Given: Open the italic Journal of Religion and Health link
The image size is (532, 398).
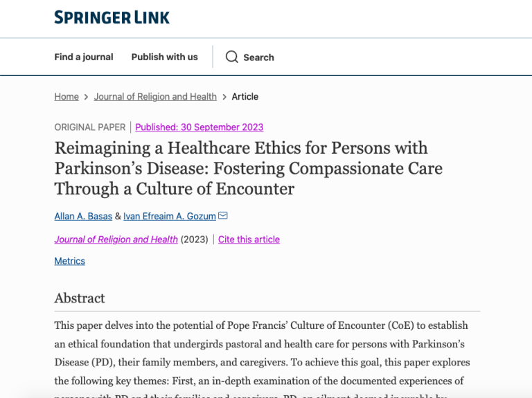Looking at the screenshot, I should [116, 239].
